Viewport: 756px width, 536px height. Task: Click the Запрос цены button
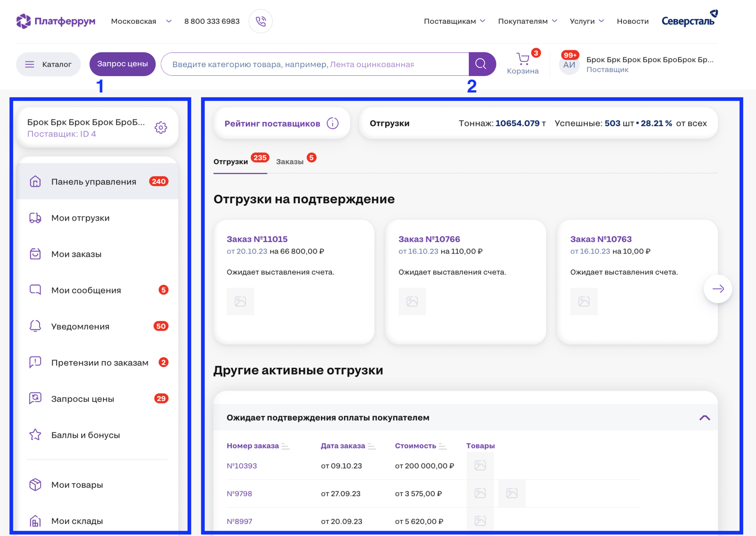click(122, 64)
